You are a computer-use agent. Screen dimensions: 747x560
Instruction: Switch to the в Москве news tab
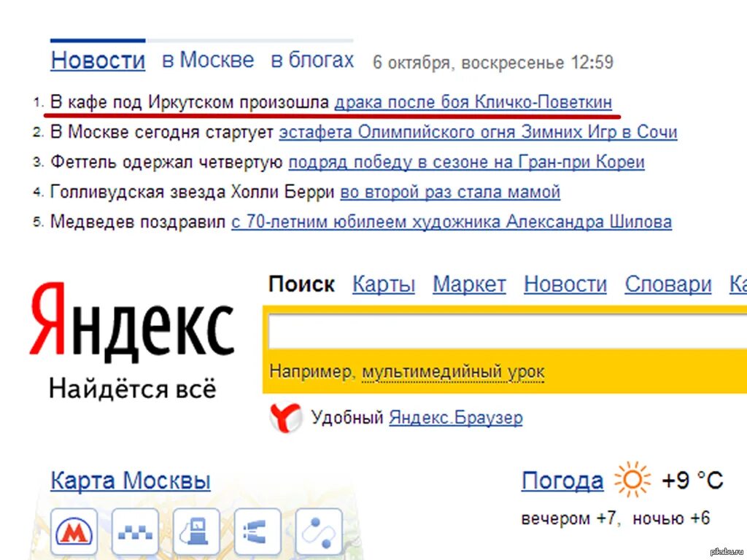click(x=208, y=61)
